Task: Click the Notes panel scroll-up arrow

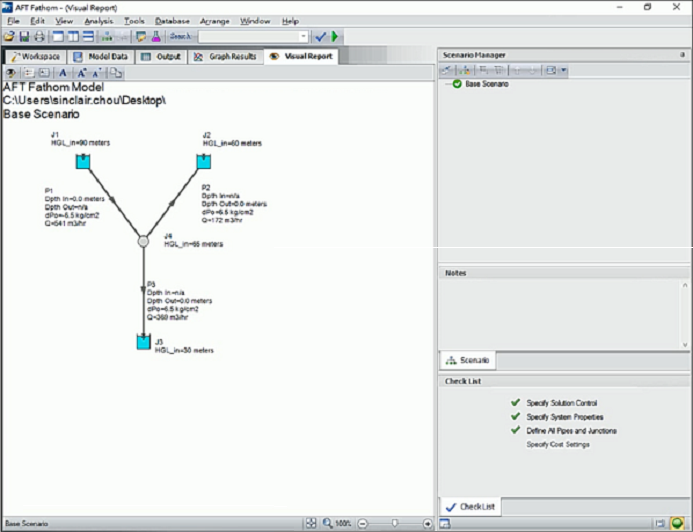Action: pyautogui.click(x=685, y=285)
